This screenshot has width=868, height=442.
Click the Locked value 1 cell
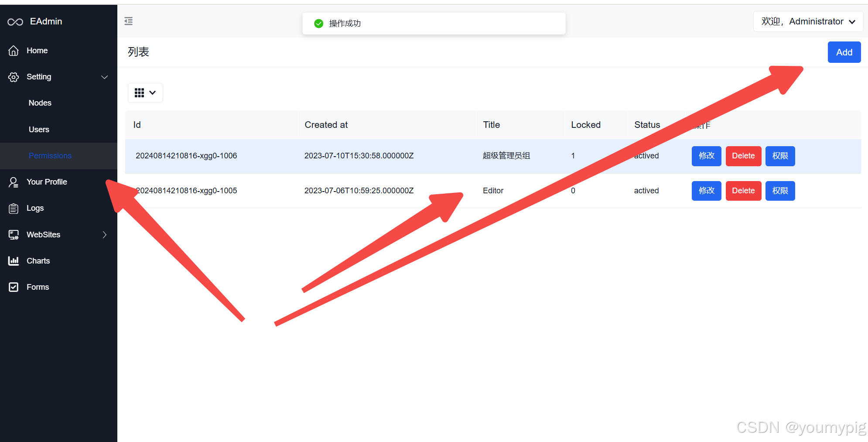tap(573, 156)
